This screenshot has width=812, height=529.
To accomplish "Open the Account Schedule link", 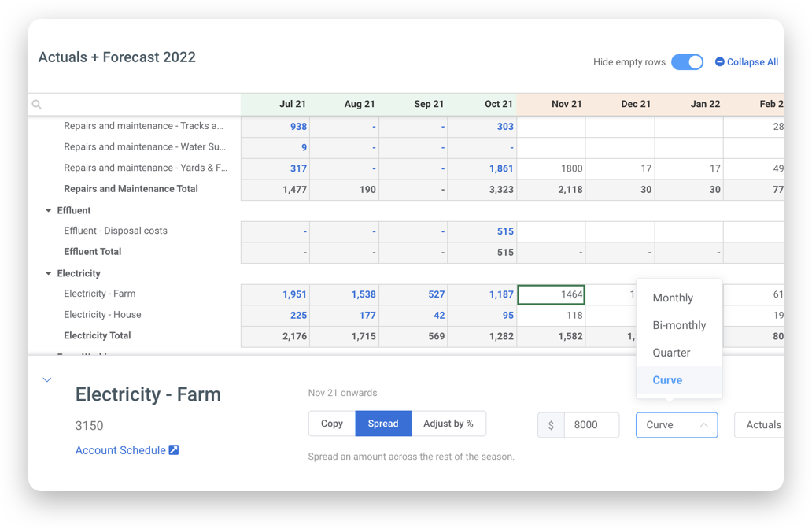I will coord(120,449).
